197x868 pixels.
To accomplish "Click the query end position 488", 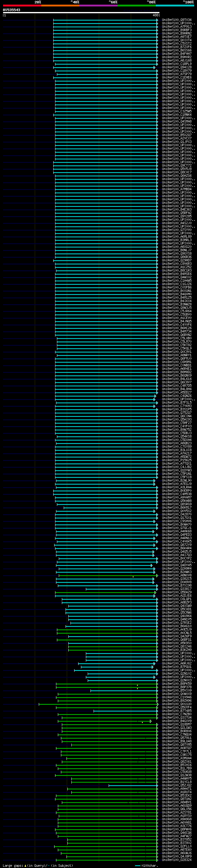I will (x=155, y=15).
